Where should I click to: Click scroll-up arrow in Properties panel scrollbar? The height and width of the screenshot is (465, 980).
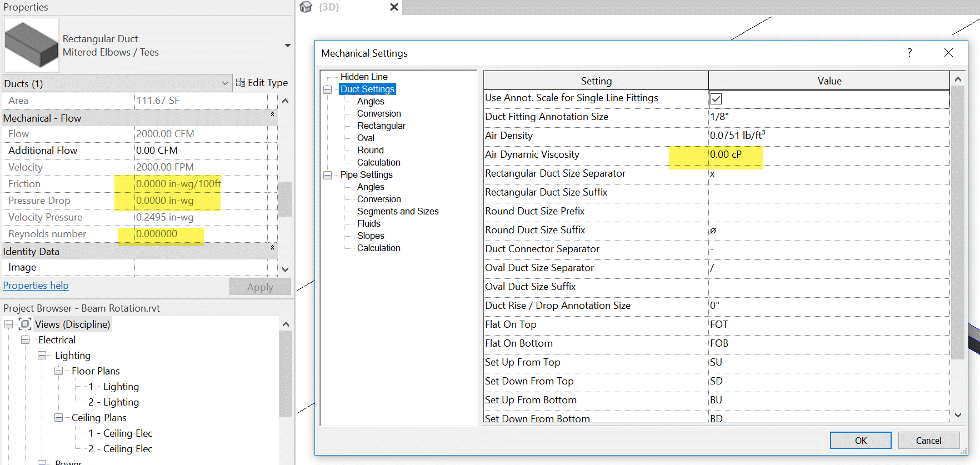tap(285, 101)
